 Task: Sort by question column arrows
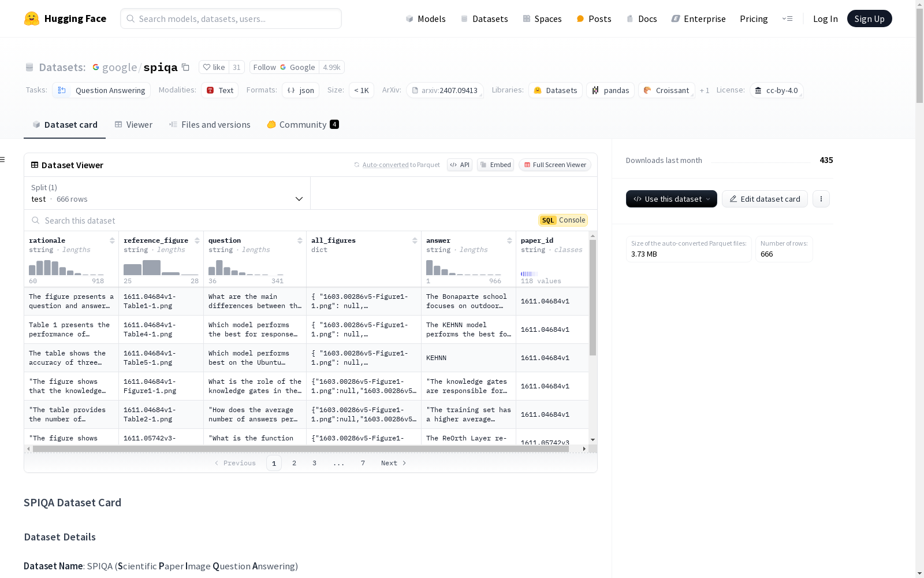point(300,240)
